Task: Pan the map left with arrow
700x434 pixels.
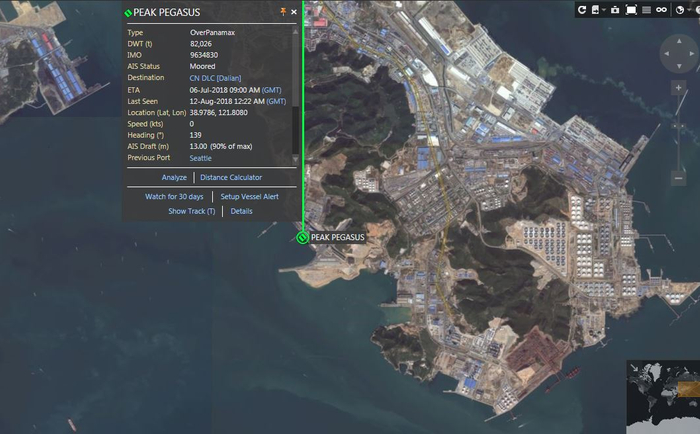Action: coord(665,54)
